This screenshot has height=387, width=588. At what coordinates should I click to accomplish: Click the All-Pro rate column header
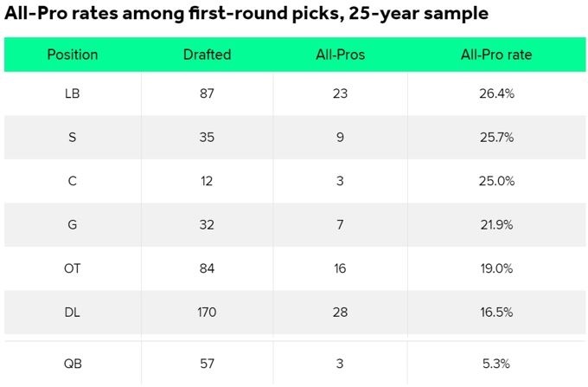[x=496, y=55]
